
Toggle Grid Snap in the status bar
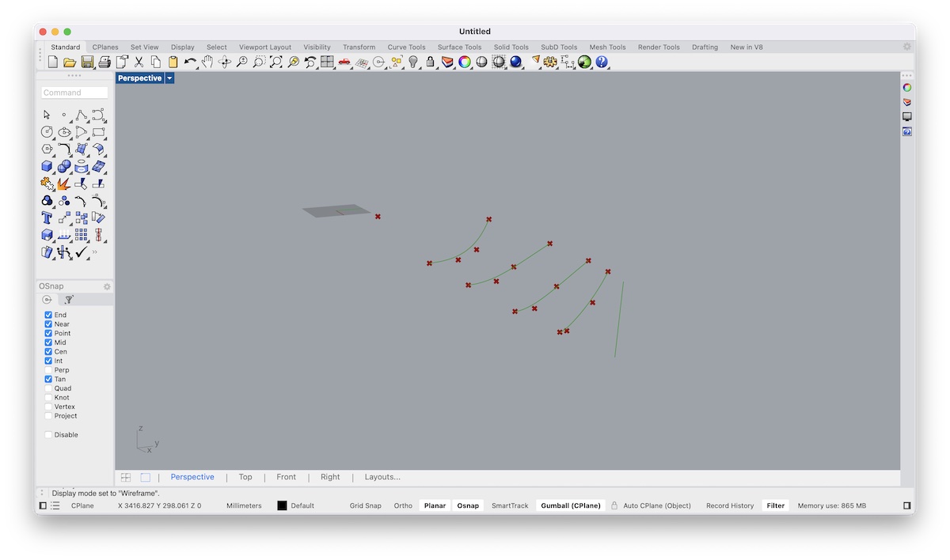tap(365, 505)
